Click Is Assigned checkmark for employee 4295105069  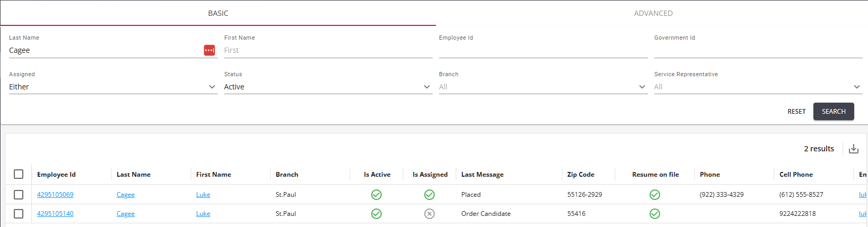[x=429, y=195]
